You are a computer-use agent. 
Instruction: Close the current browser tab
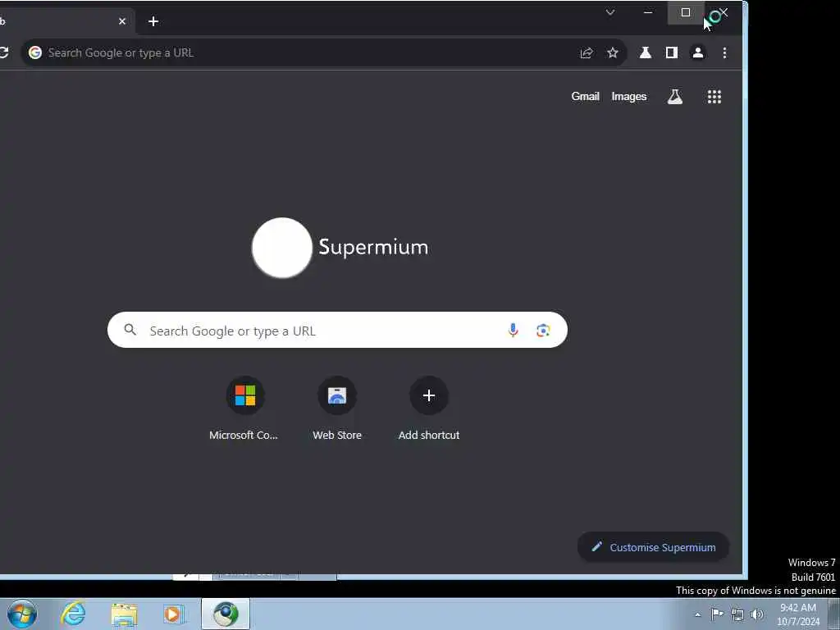click(122, 21)
